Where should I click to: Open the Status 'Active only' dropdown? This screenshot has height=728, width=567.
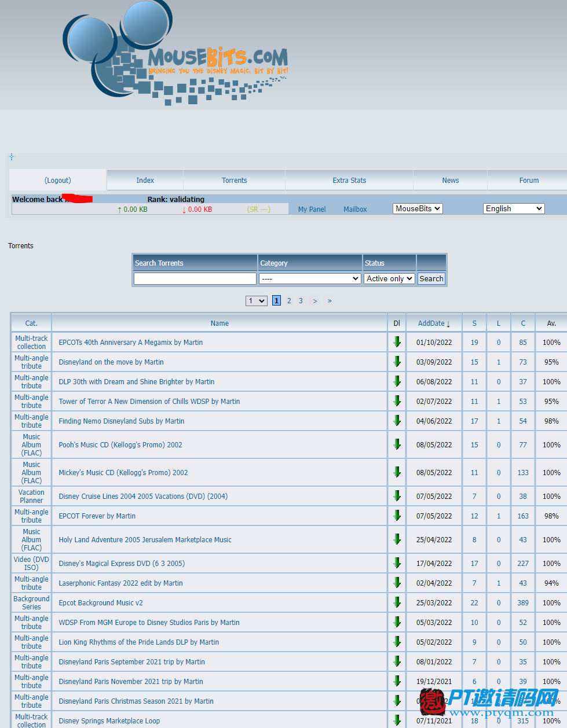tap(389, 278)
